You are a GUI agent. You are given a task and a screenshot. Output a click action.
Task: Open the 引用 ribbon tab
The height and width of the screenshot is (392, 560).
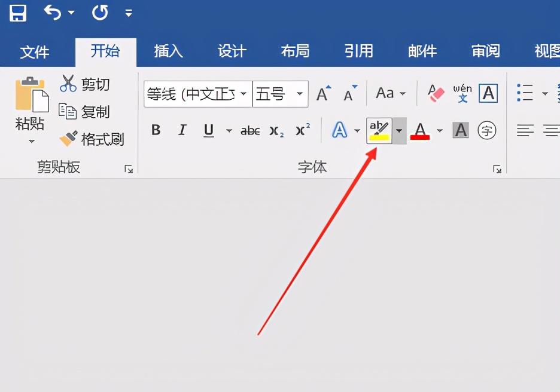point(358,51)
